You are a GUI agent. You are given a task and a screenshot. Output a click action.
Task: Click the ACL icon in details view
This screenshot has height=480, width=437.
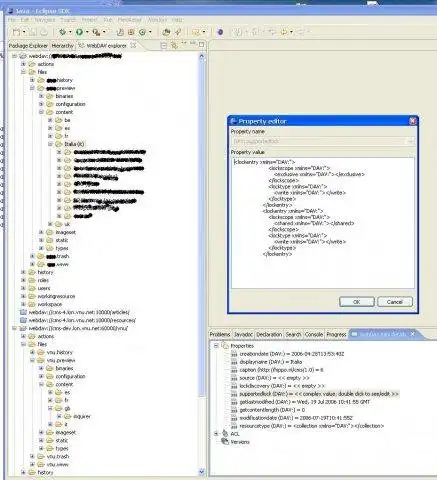point(225,434)
